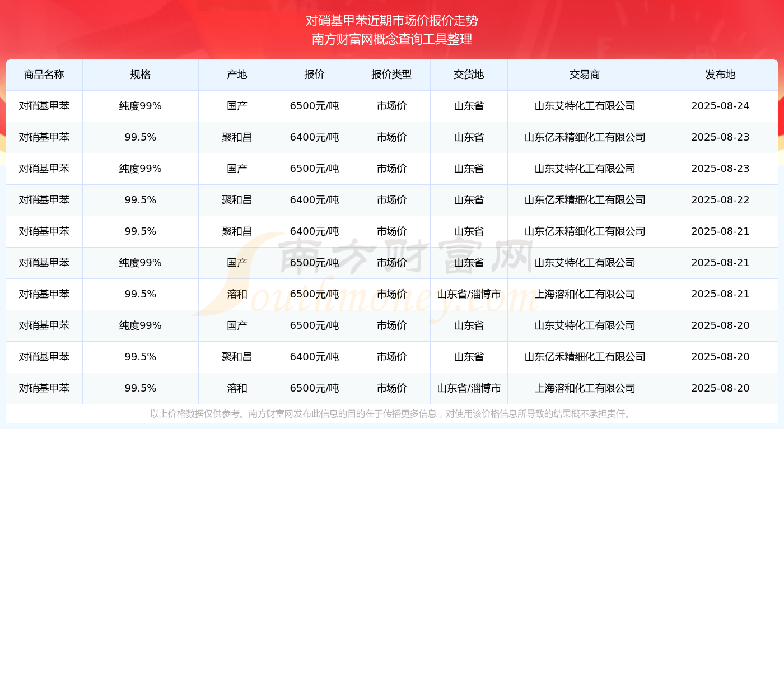
Task: Click 山东省 in the 2025-08-24 row
Action: (469, 106)
